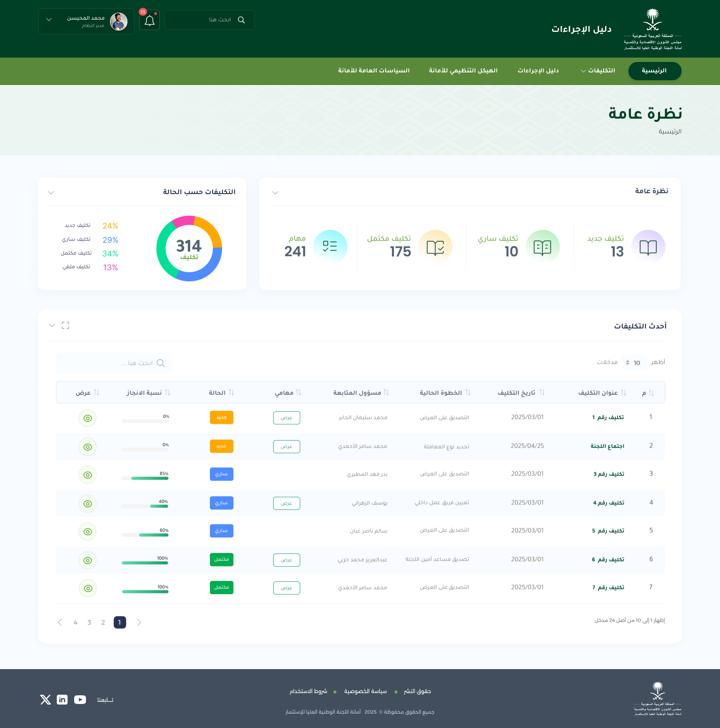Screen dimensions: 720x728
Task: Click the header search field ابحث هنا
Action: point(209,20)
